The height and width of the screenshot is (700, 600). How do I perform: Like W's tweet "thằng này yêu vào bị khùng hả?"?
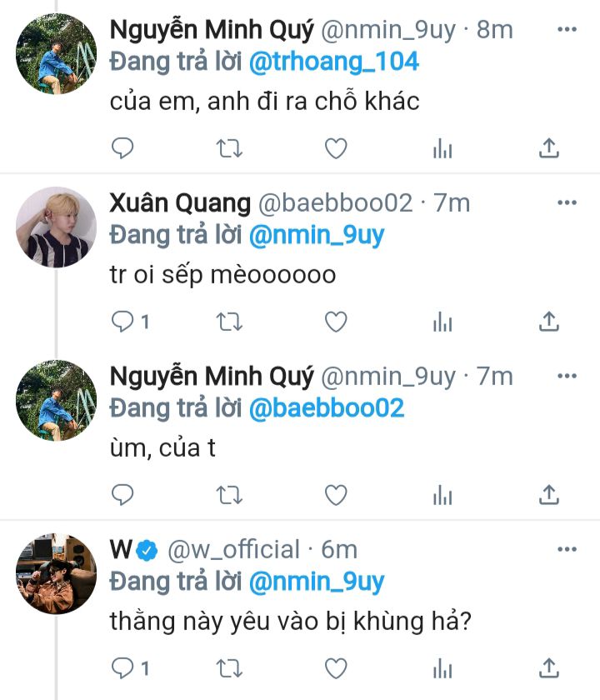click(335, 668)
